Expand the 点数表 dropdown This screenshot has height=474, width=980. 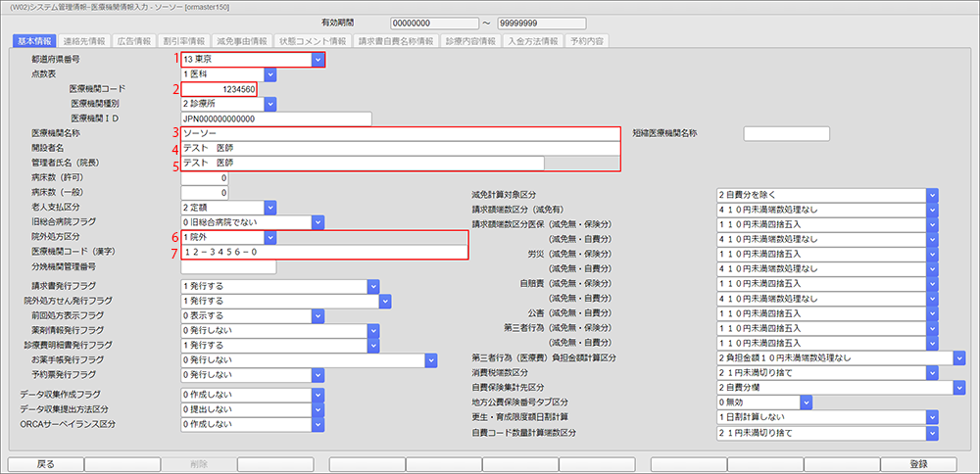(269, 74)
